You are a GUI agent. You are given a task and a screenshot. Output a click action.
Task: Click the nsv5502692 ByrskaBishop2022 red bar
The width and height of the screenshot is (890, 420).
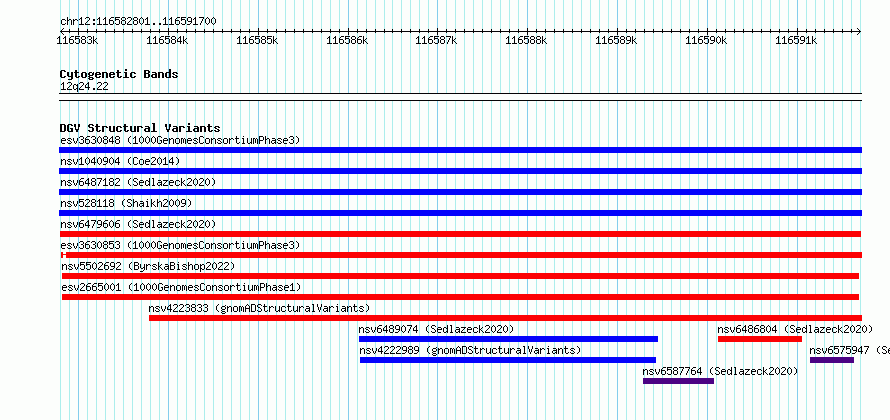pyautogui.click(x=460, y=276)
